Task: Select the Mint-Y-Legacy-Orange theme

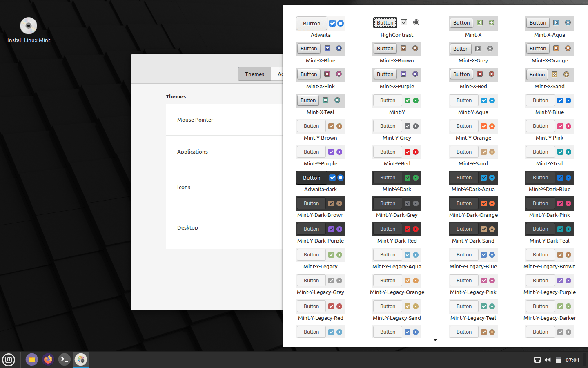Action: point(397,285)
